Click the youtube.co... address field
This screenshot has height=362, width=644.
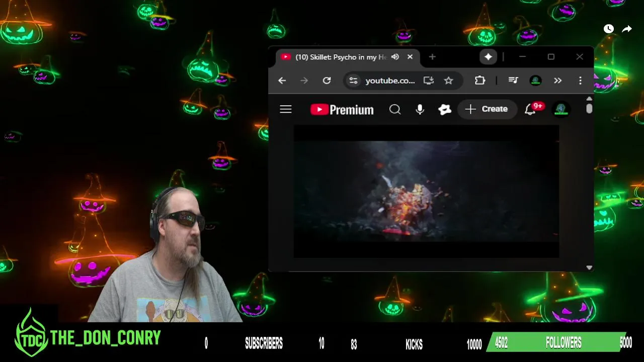(x=390, y=80)
